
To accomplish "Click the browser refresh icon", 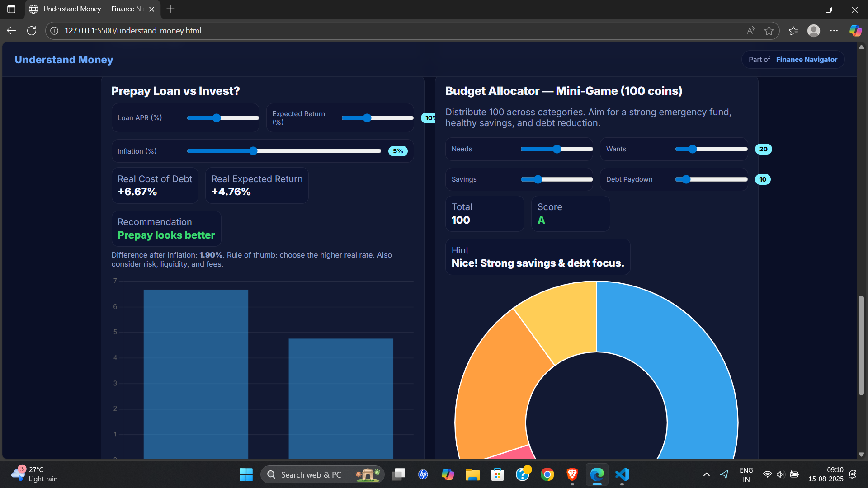I will coord(32,31).
